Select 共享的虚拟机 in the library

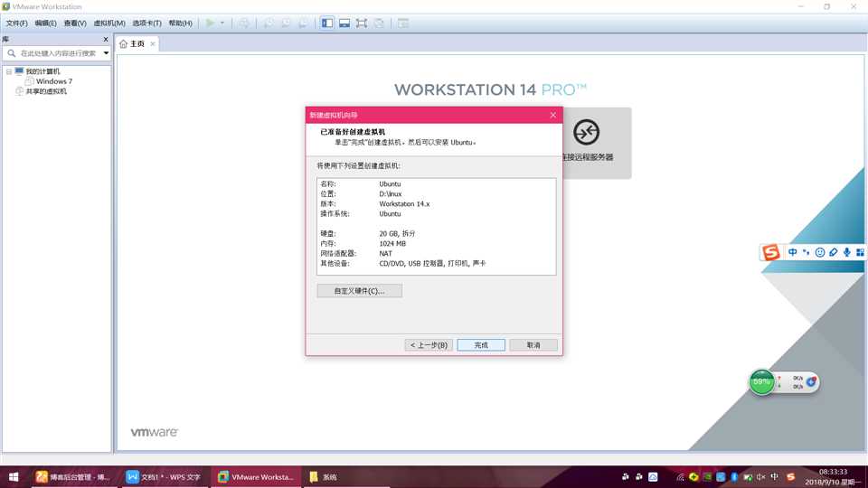[x=46, y=91]
